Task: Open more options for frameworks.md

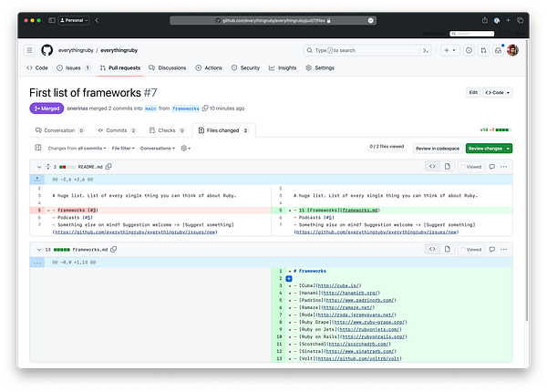Action: (x=504, y=250)
